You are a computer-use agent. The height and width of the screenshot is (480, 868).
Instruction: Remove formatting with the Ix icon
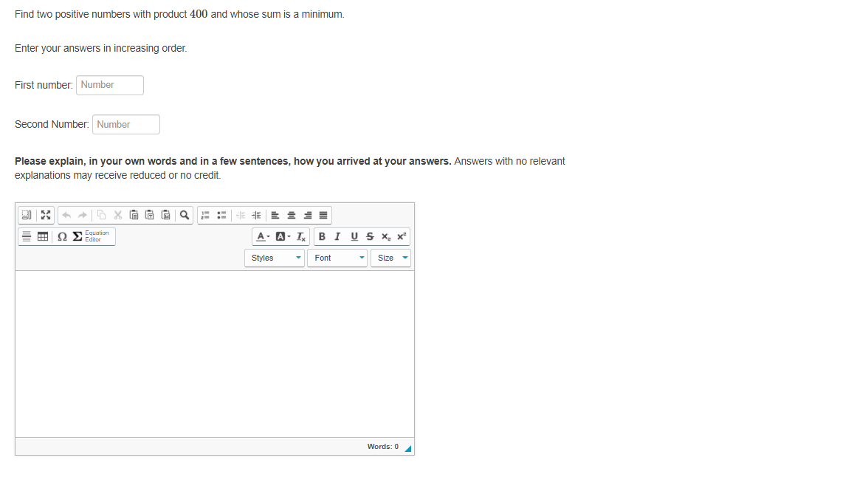[x=300, y=236]
